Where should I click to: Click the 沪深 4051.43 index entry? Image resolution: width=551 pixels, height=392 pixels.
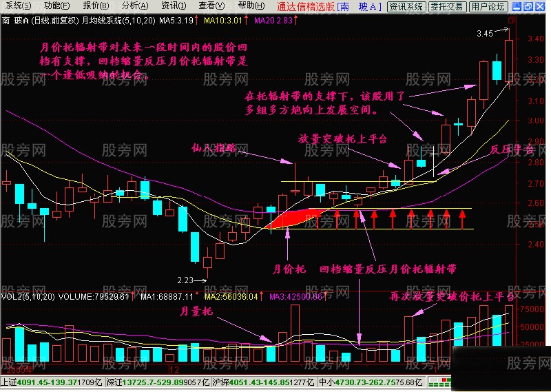pos(264,382)
